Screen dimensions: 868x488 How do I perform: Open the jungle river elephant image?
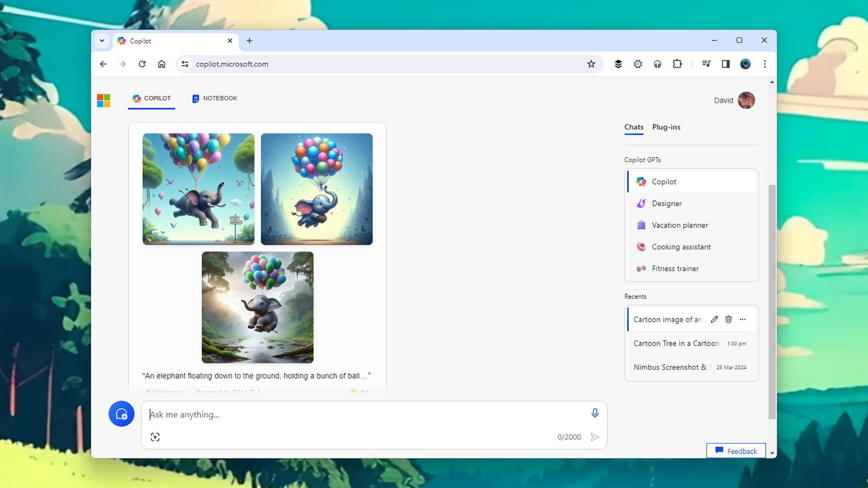click(x=257, y=307)
